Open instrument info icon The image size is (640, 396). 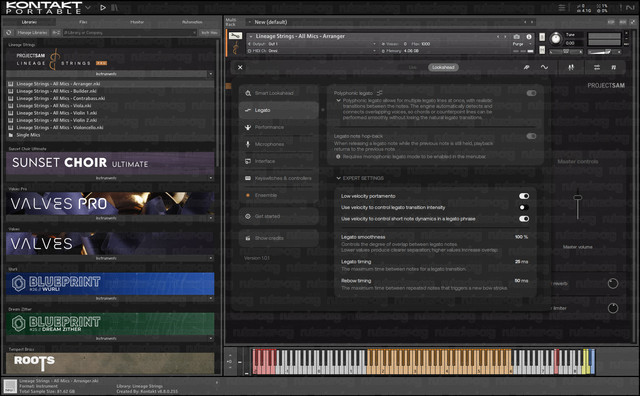pos(529,37)
